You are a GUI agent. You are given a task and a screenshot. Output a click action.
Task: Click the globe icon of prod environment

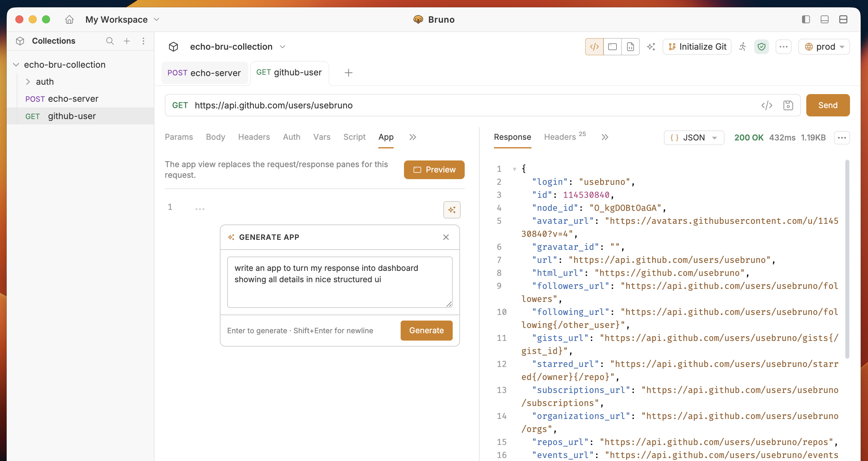(x=809, y=46)
